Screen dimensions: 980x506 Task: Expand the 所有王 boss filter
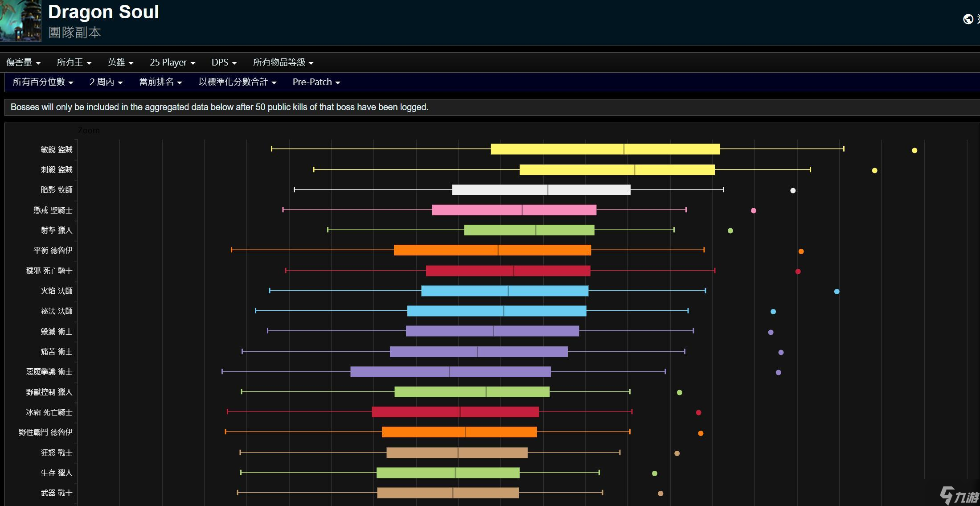[74, 62]
